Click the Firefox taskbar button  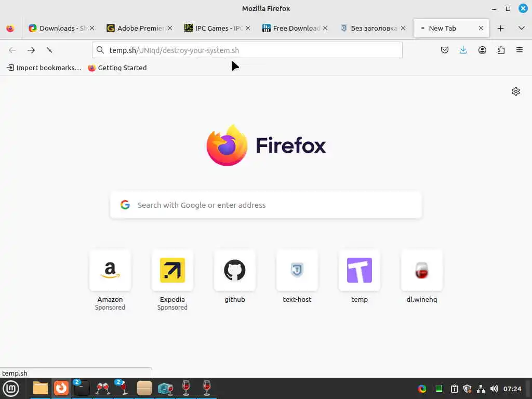click(61, 388)
